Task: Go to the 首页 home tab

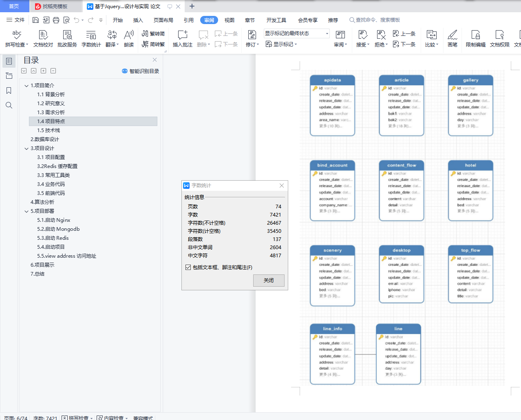Action: (14, 7)
